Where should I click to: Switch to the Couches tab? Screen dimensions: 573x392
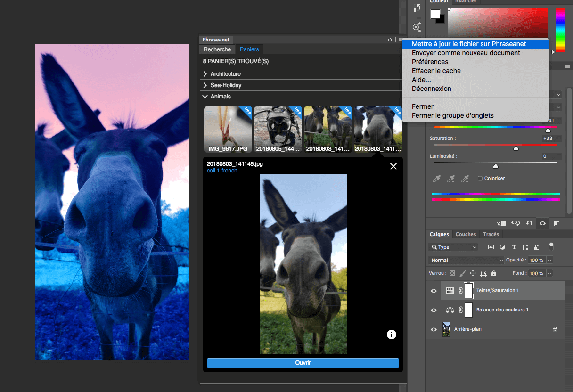tap(466, 234)
